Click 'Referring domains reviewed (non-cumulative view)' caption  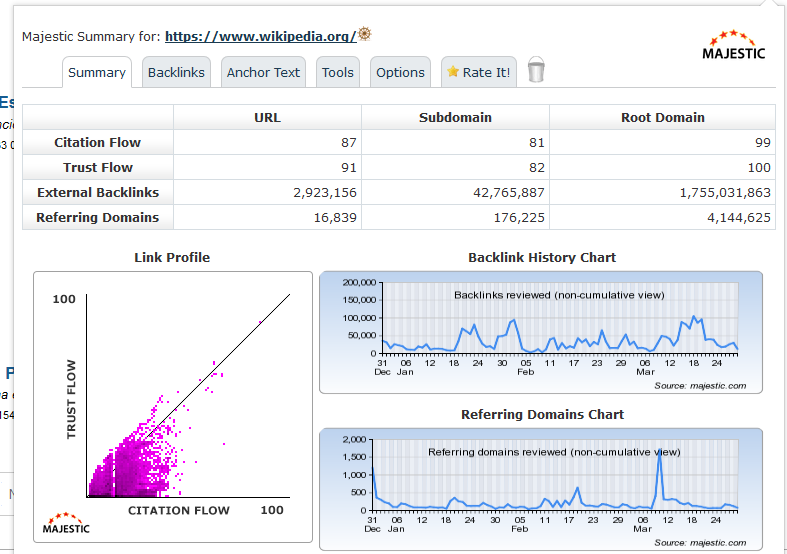(x=554, y=452)
